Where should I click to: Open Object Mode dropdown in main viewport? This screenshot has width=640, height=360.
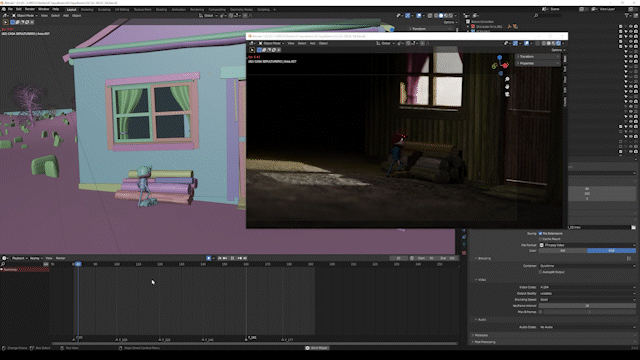click(25, 16)
